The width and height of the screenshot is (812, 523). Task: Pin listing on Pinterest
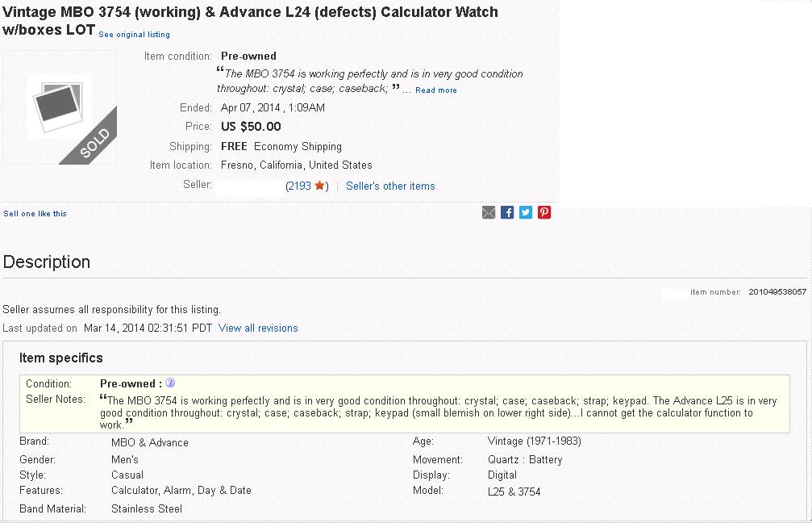coord(544,212)
